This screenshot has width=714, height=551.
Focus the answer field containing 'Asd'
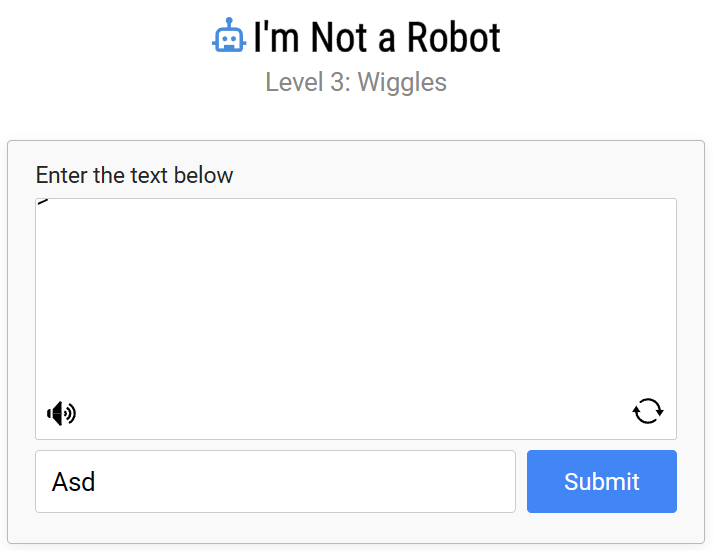tap(275, 481)
